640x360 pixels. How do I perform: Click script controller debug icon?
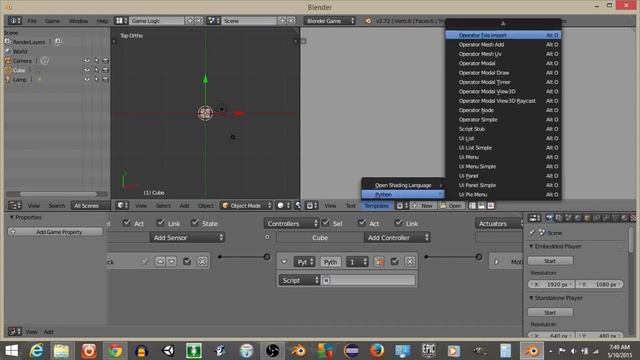pos(379,262)
